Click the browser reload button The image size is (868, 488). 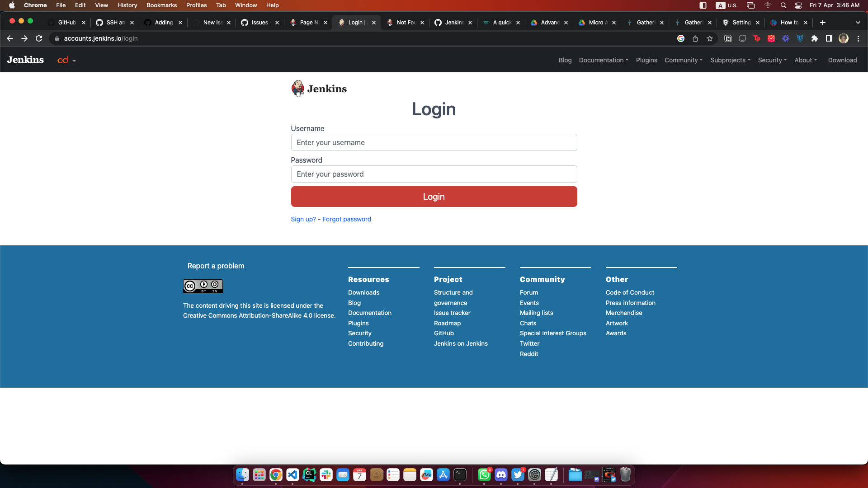(39, 39)
